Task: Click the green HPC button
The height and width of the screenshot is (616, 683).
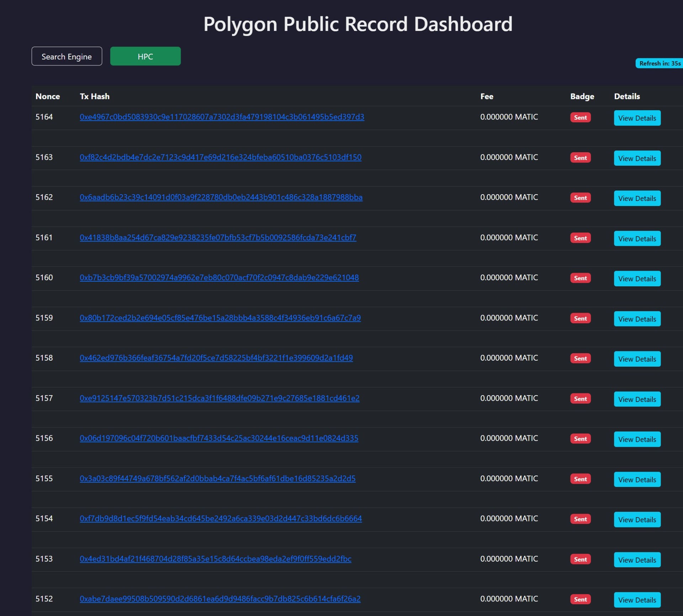Action: (145, 56)
